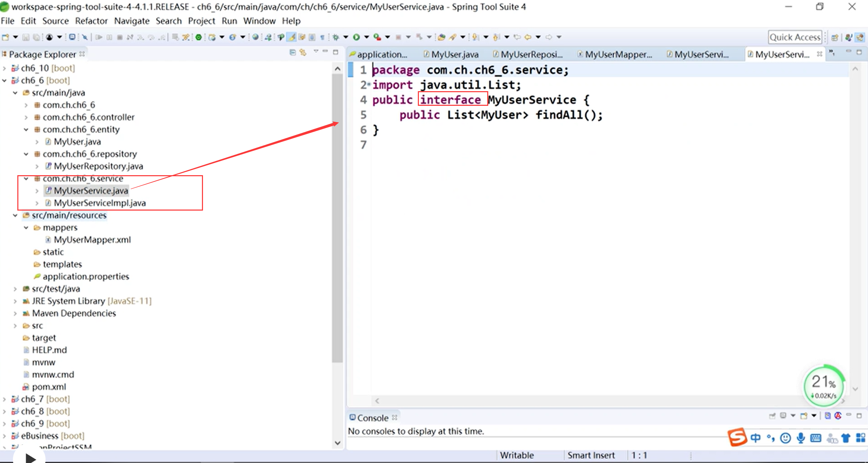This screenshot has width=868, height=463.
Task: Click the Package Explorer vertical scrollbar thumb
Action: [x=337, y=218]
